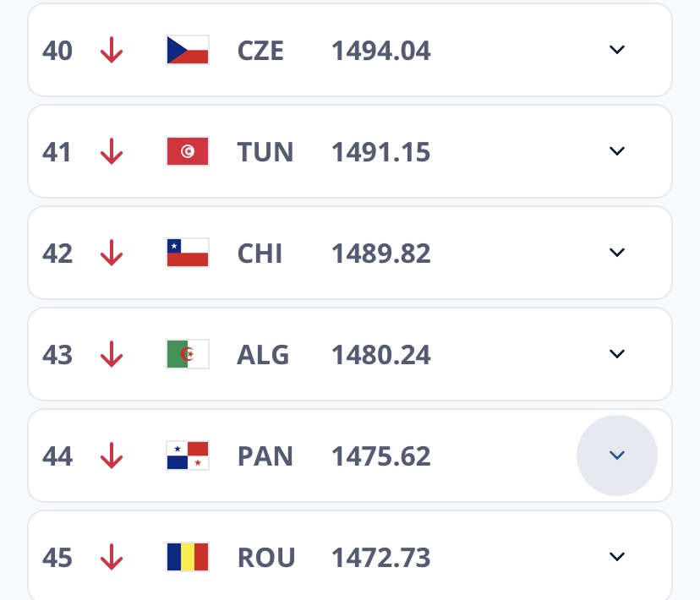Screen dimensions: 700x600
Task: Open ALG row details with chevron
Action: (x=617, y=354)
